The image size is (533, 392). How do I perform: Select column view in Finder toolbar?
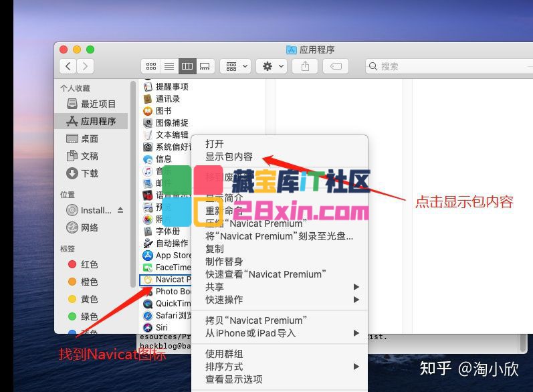point(187,66)
